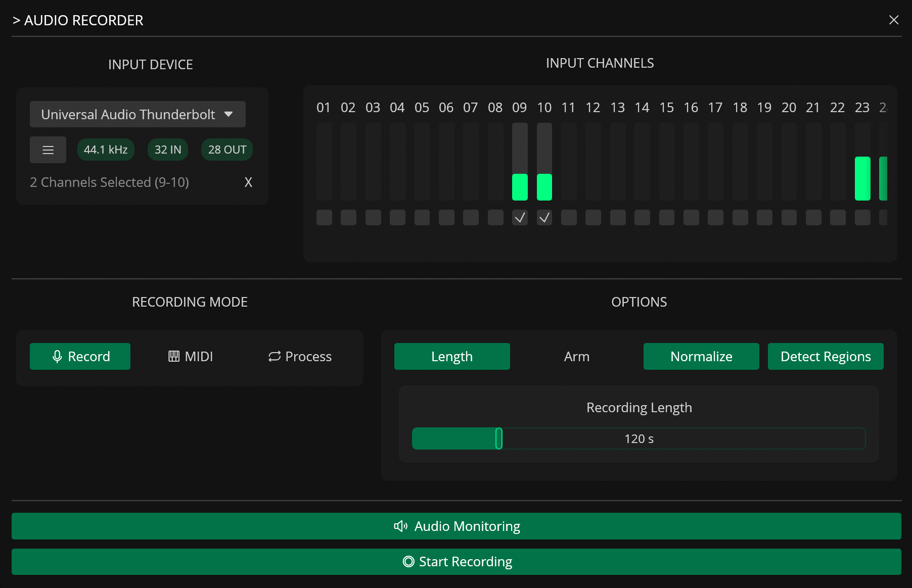Enable input channel 19 checkbox
This screenshot has width=912, height=588.
(x=764, y=218)
